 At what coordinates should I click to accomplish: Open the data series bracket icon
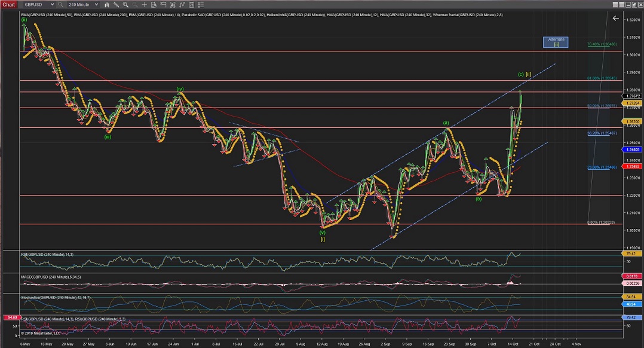pos(173,5)
